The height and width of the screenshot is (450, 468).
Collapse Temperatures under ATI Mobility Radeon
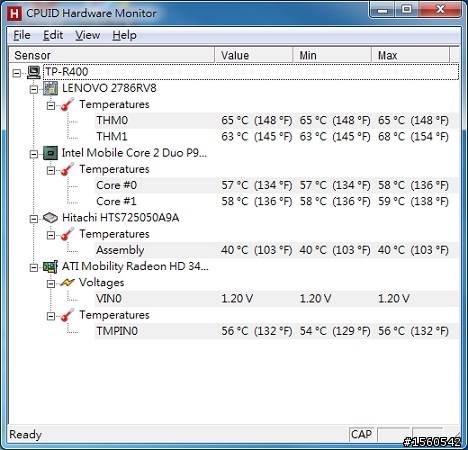[x=51, y=316]
